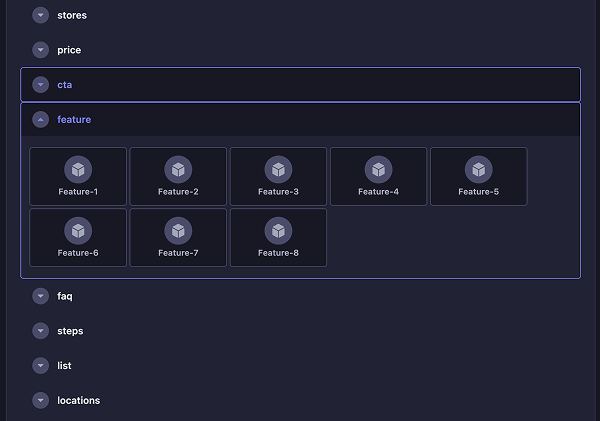Click the Feature-5 cube icon
This screenshot has width=600, height=421.
point(479,169)
